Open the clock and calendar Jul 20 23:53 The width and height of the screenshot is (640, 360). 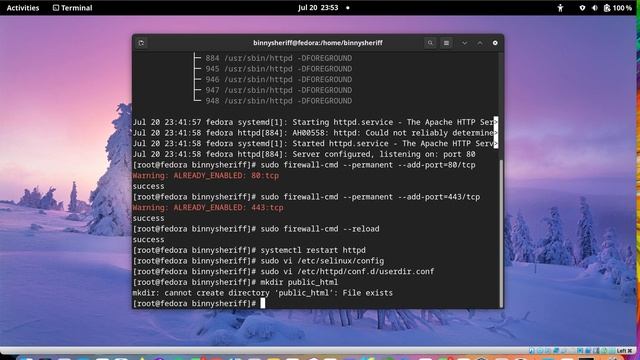tap(318, 8)
